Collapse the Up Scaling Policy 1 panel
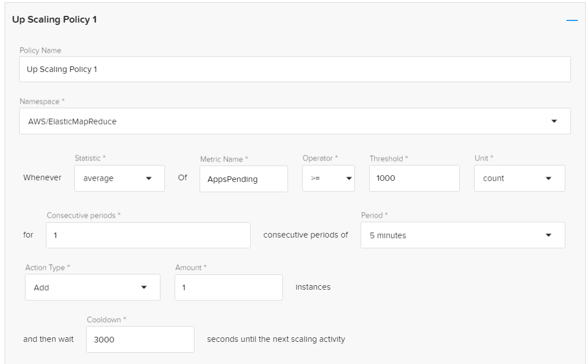Image resolution: width=588 pixels, height=364 pixels. 572,20
